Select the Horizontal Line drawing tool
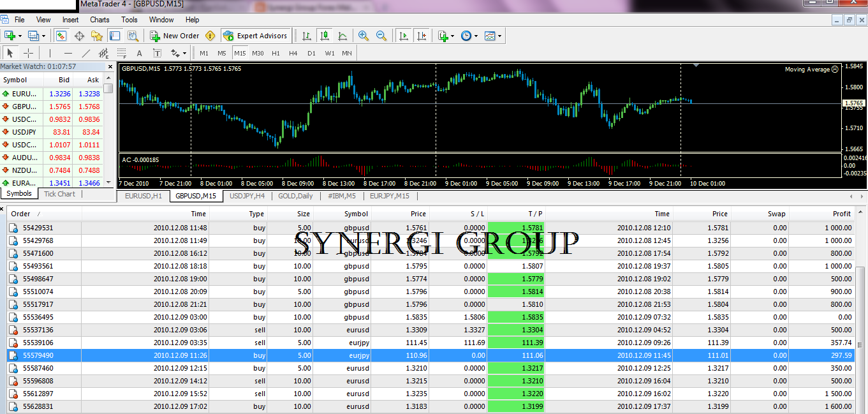 pos(68,53)
